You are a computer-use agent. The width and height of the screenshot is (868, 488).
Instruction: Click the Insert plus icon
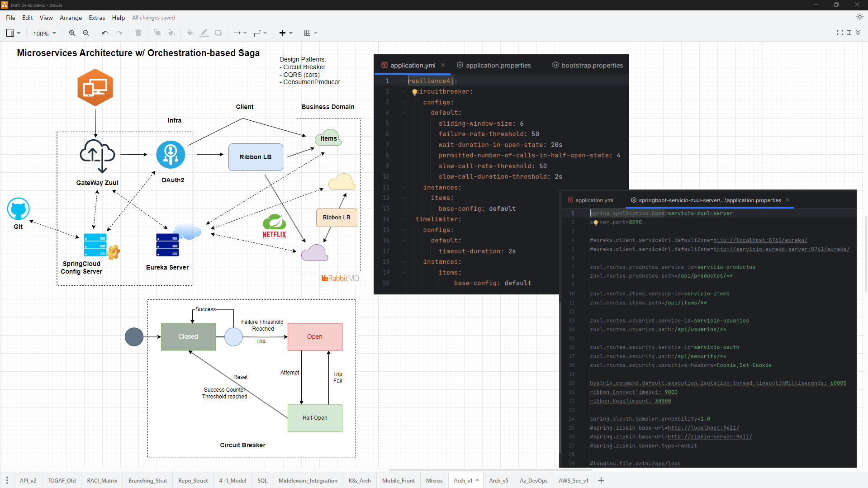click(x=282, y=33)
